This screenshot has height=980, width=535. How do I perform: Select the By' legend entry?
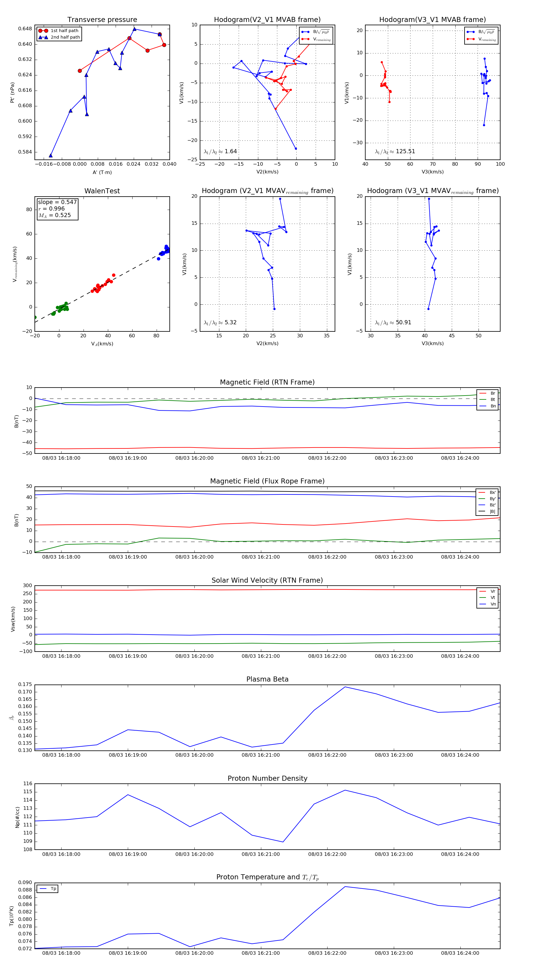(487, 499)
